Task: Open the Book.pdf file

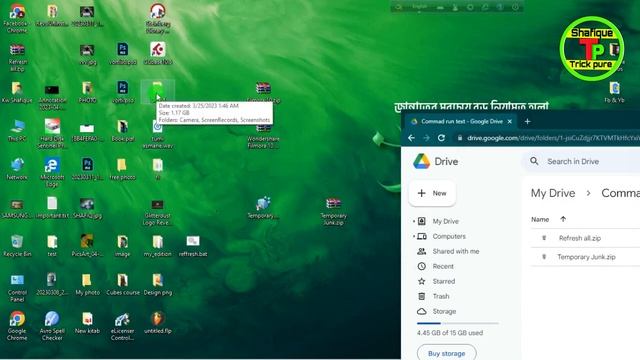Action: click(x=122, y=131)
